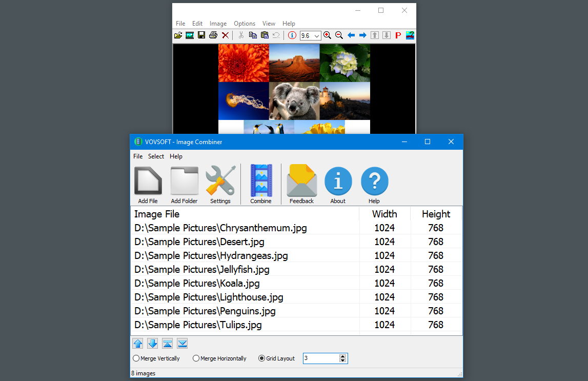This screenshot has width=588, height=381.
Task: Click the 8 images status bar text
Action: 143,373
